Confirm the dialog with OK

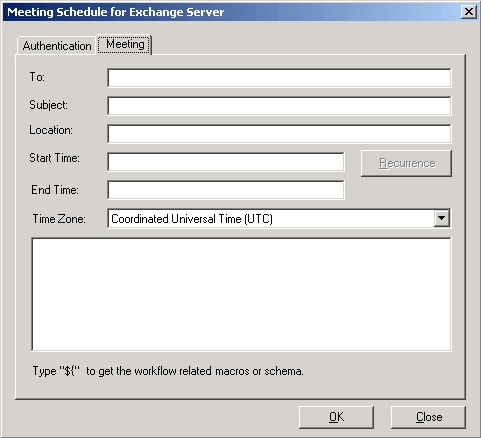336,417
